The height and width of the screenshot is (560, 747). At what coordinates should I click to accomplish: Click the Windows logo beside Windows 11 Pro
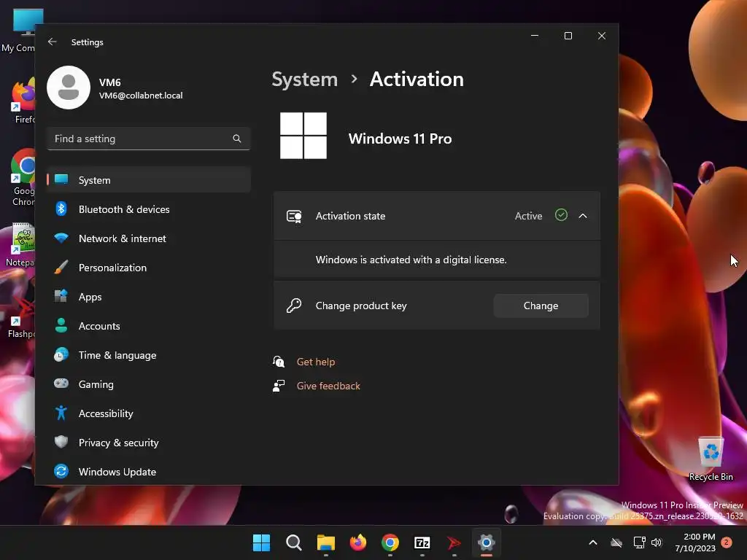(x=303, y=136)
